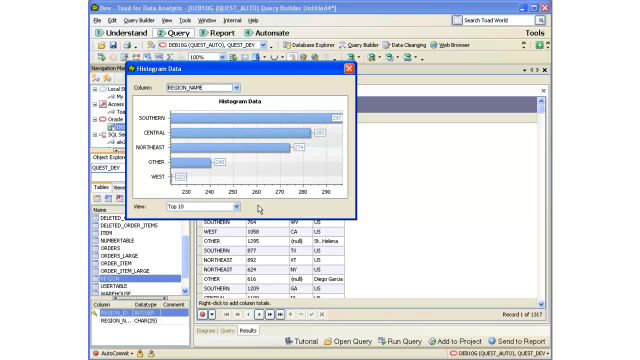Image resolution: width=640 pixels, height=360 pixels.
Task: Open Data Cleansing tool
Action: pyautogui.click(x=404, y=45)
